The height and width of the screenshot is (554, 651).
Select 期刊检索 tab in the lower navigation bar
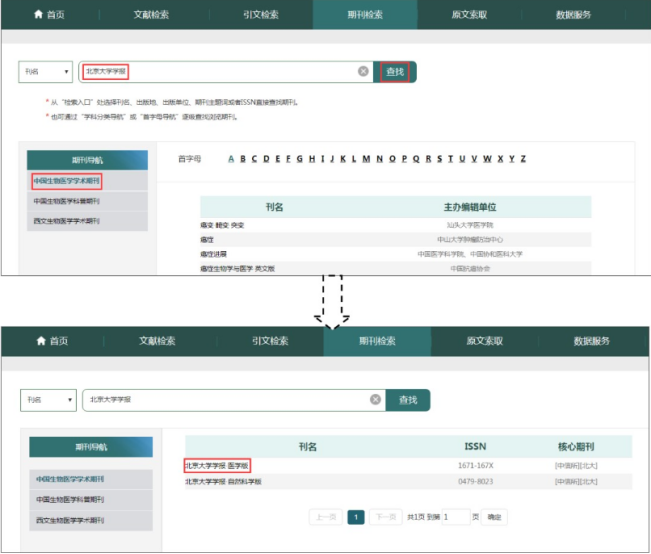pyautogui.click(x=377, y=341)
